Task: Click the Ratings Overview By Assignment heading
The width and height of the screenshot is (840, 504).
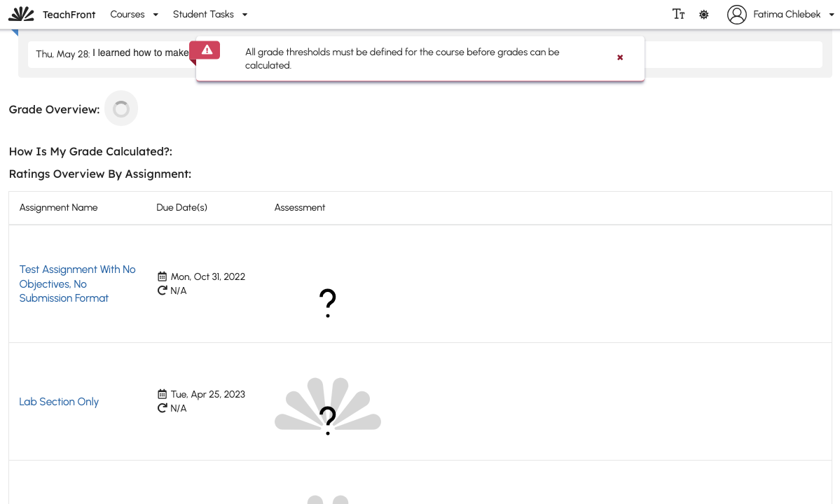Action: (x=99, y=174)
